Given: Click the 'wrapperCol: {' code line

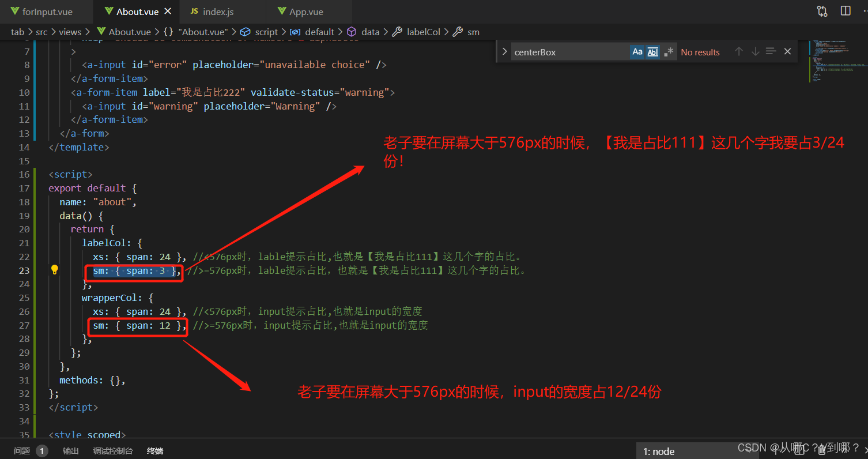Looking at the screenshot, I should [x=118, y=298].
